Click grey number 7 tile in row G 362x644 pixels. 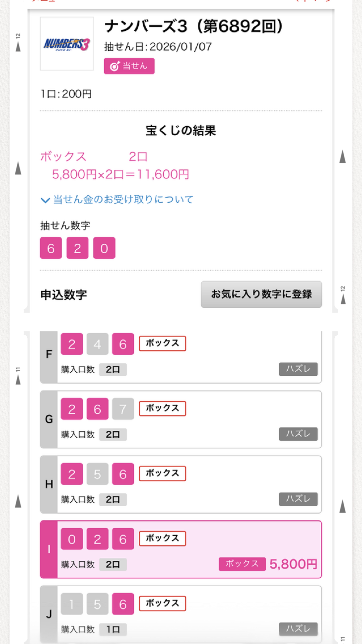coord(123,409)
